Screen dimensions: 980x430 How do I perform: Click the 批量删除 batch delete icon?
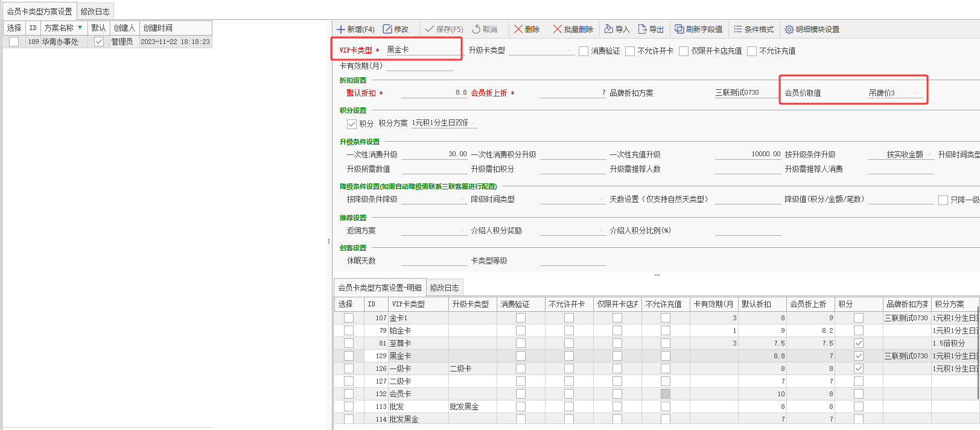point(558,29)
